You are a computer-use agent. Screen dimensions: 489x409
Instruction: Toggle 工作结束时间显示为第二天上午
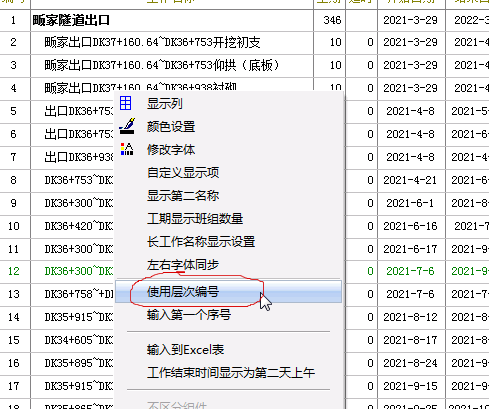(229, 372)
